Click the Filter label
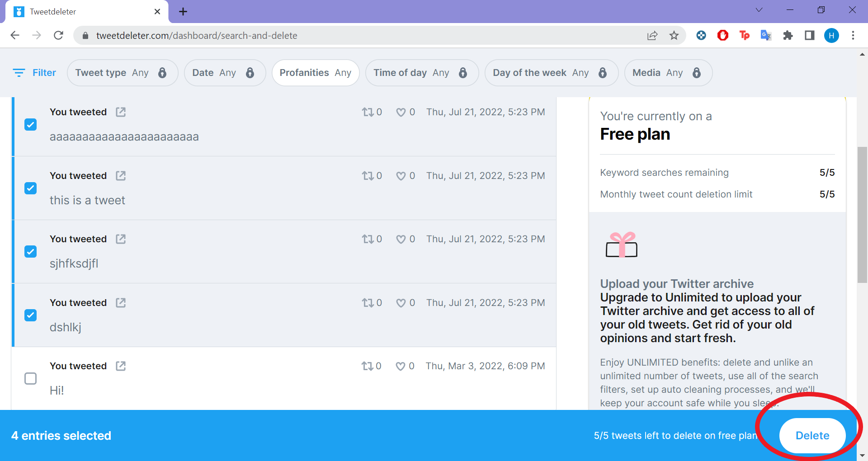Image resolution: width=868 pixels, height=461 pixels. pyautogui.click(x=44, y=73)
